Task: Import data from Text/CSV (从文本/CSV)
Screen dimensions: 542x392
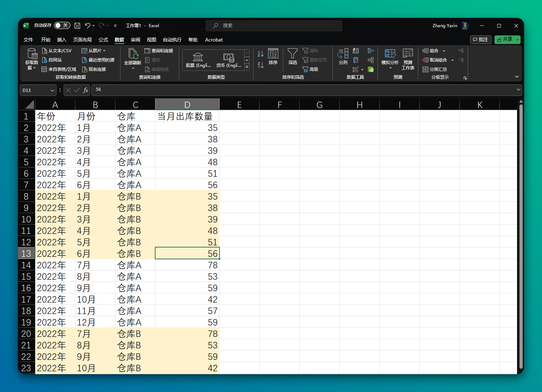Action: [57, 51]
